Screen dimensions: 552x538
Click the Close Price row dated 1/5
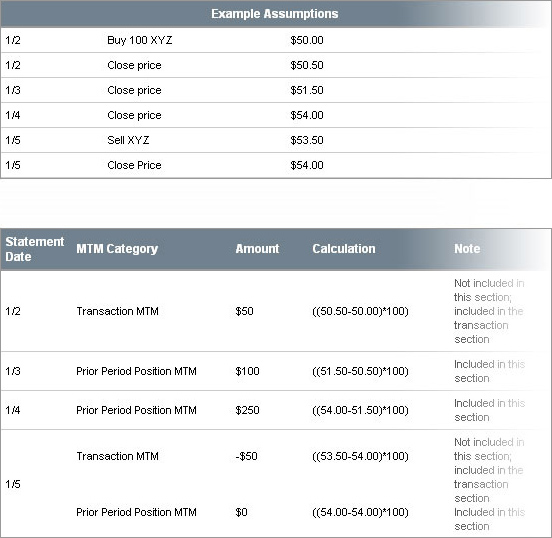tap(276, 165)
